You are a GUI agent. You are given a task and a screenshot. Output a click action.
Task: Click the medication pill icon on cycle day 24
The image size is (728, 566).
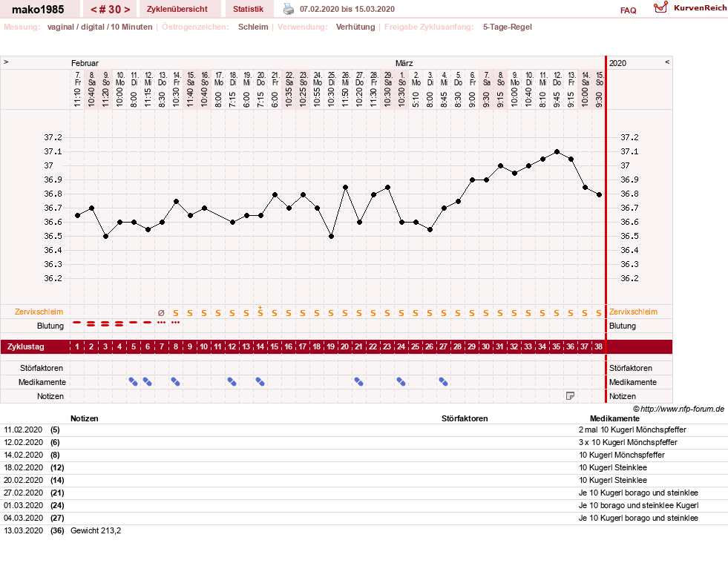[x=401, y=382]
